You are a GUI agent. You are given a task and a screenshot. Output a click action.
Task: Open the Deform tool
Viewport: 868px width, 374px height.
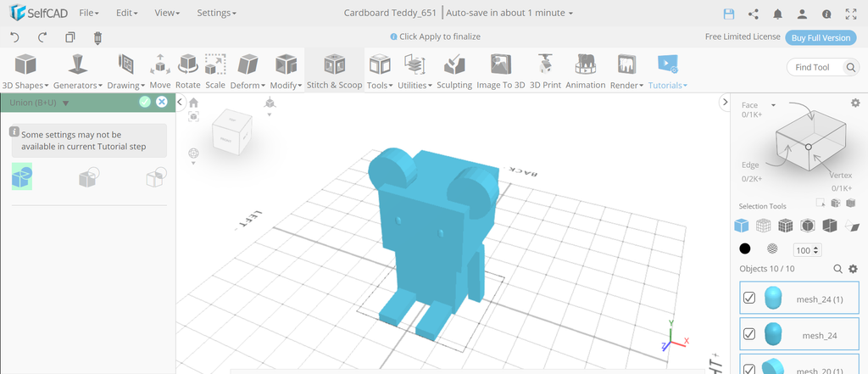point(248,72)
